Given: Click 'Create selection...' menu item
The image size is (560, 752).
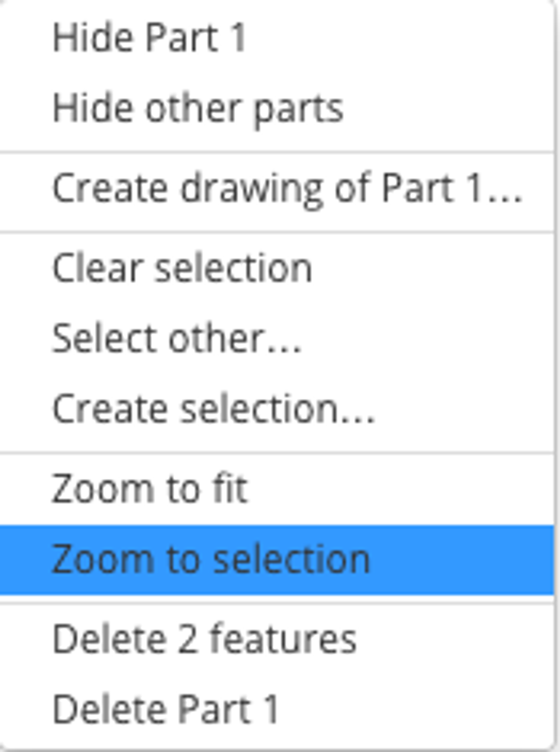Looking at the screenshot, I should click(x=213, y=409).
